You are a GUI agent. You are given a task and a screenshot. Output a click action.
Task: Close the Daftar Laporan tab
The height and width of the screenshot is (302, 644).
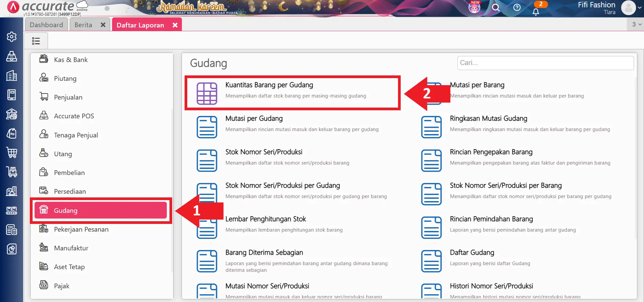click(175, 25)
